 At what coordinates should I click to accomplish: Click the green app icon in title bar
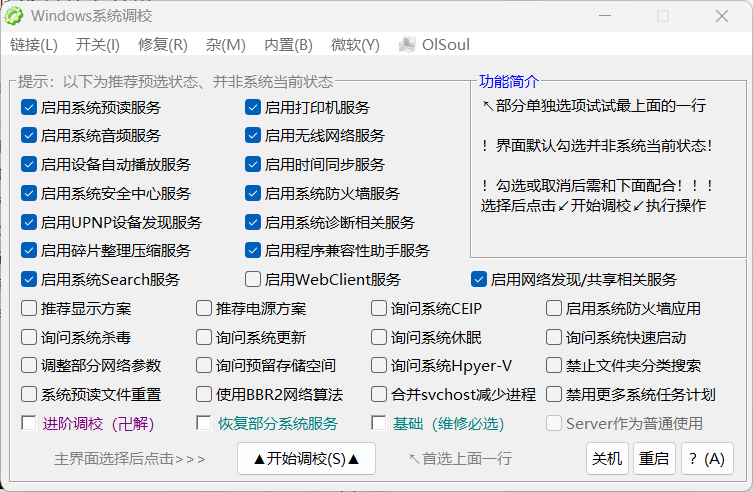click(16, 15)
